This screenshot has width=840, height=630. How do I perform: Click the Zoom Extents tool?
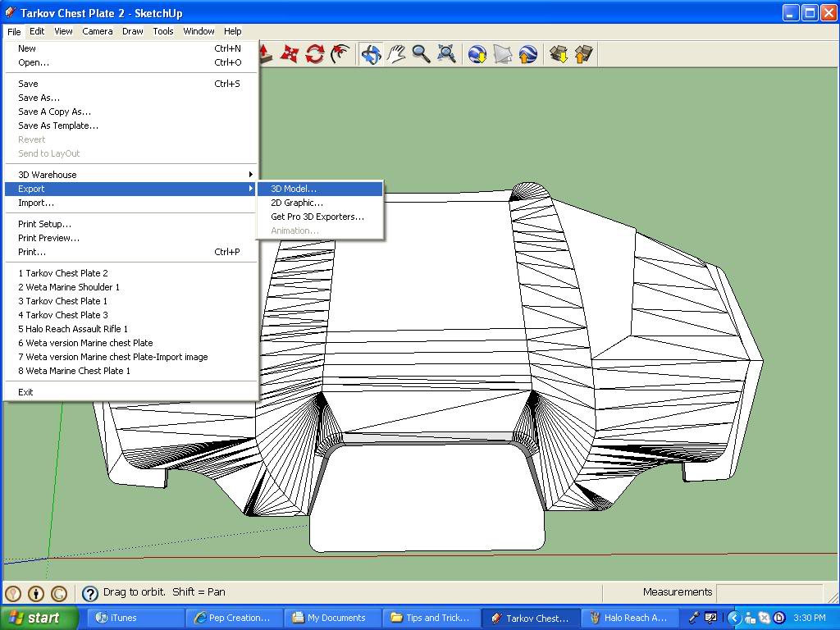tap(446, 53)
